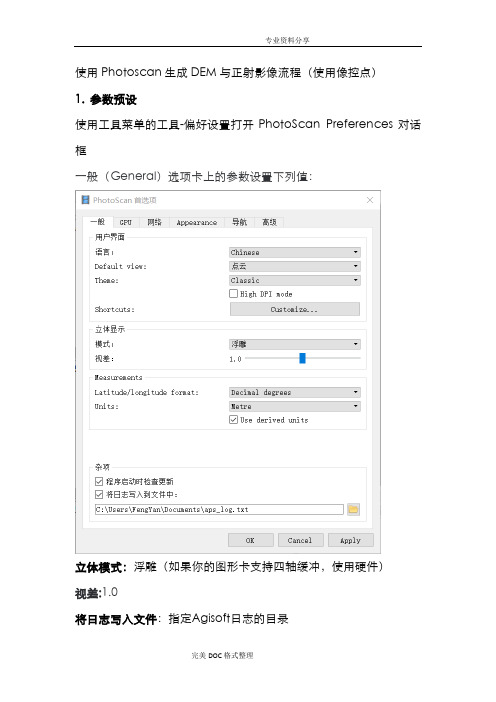Image resolution: width=496 pixels, height=702 pixels.
Task: Click the Cancel button
Action: pos(299,540)
